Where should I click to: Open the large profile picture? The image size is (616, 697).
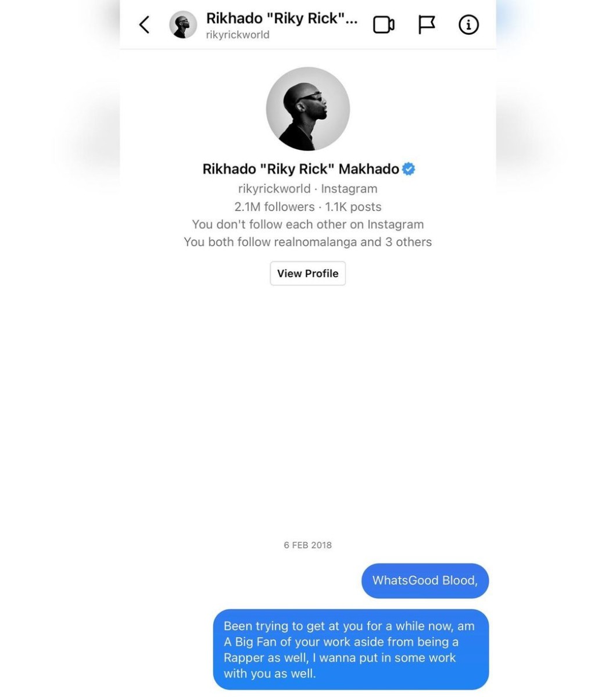click(x=308, y=109)
